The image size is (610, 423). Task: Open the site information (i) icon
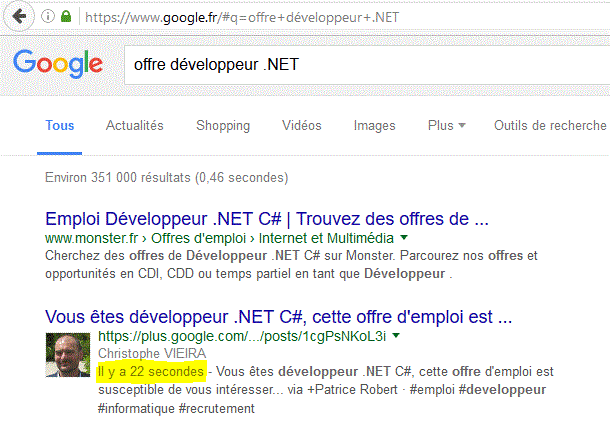pyautogui.click(x=48, y=17)
